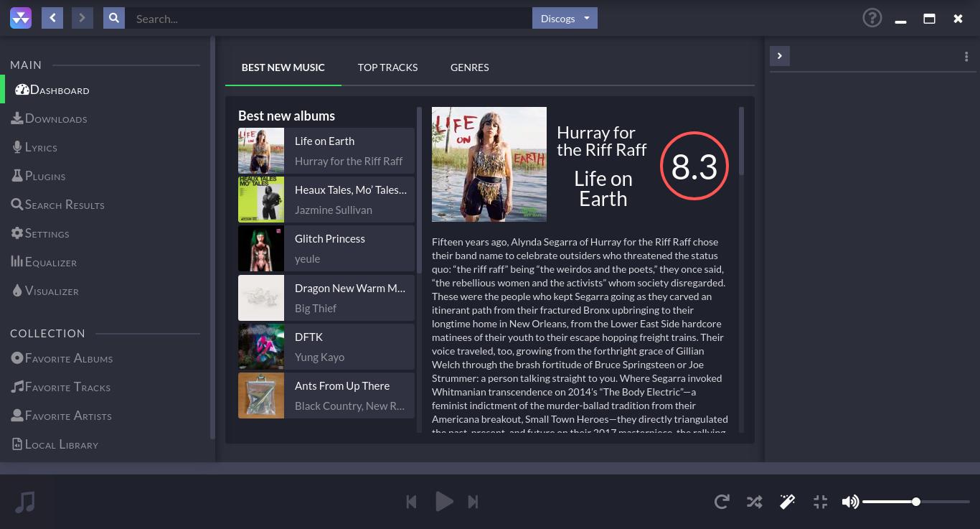The width and height of the screenshot is (980, 529).
Task: Click the Nuclear app logo icon
Action: (x=21, y=19)
